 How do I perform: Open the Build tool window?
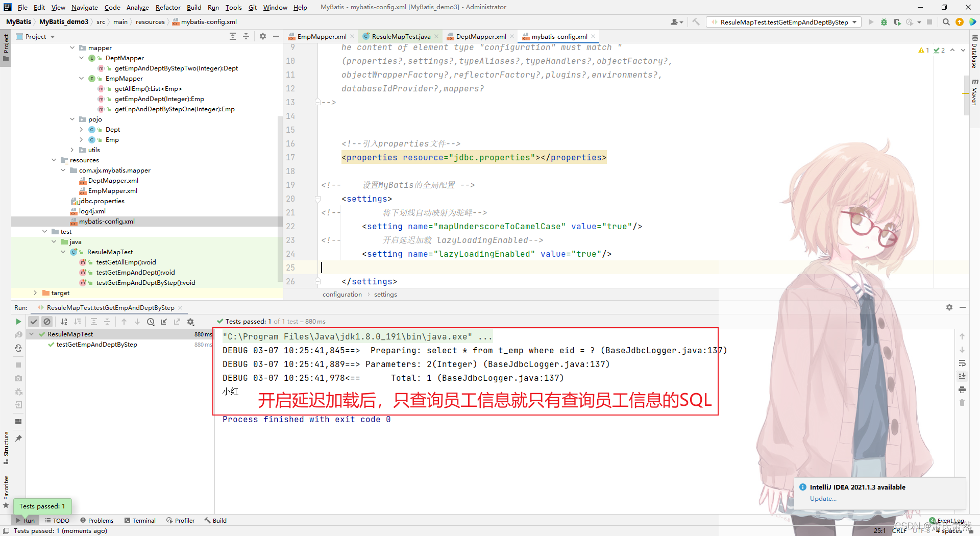215,521
